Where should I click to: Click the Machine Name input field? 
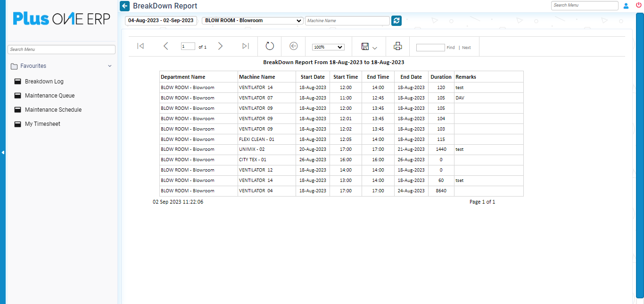[347, 21]
